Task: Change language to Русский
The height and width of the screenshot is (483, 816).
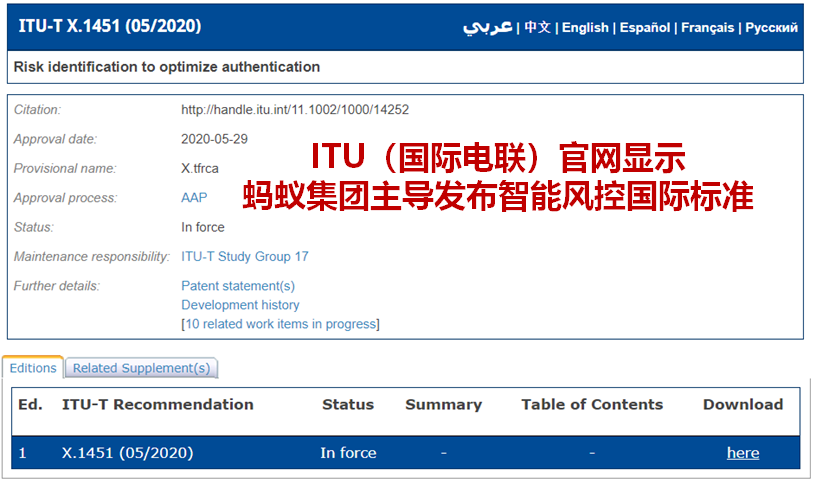Action: click(x=772, y=27)
